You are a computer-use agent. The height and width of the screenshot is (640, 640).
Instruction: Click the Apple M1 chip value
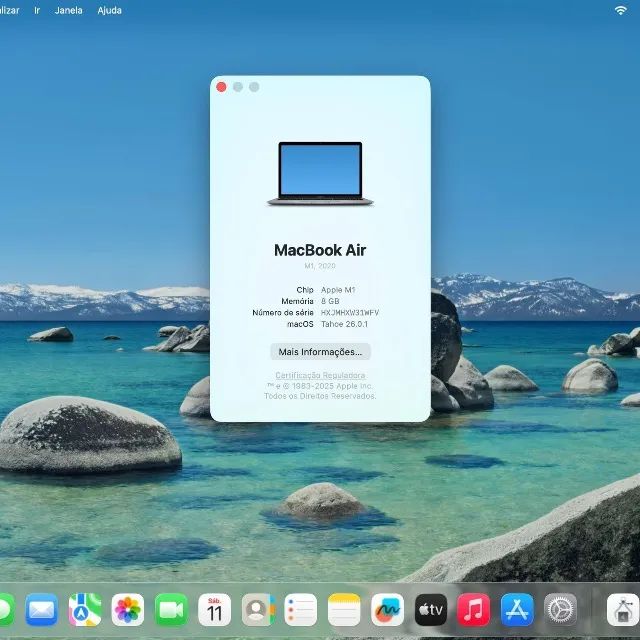click(x=338, y=290)
